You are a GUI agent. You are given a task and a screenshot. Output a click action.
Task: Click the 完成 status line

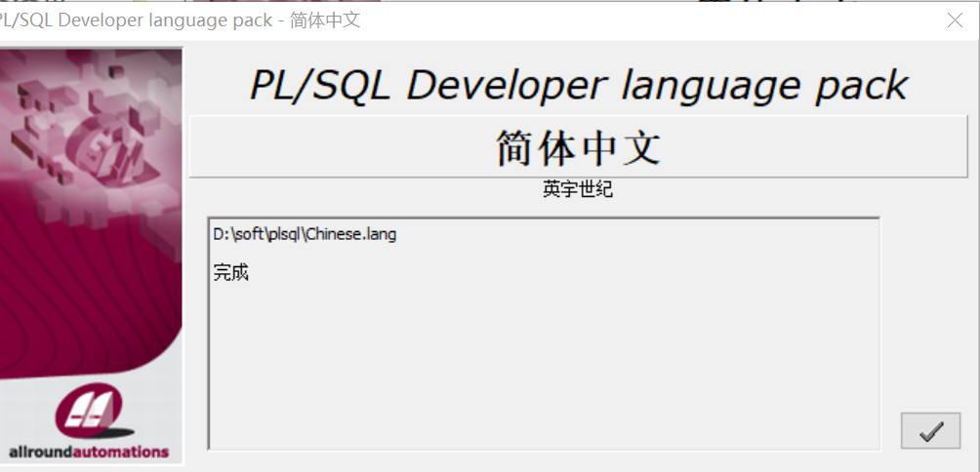click(x=230, y=272)
